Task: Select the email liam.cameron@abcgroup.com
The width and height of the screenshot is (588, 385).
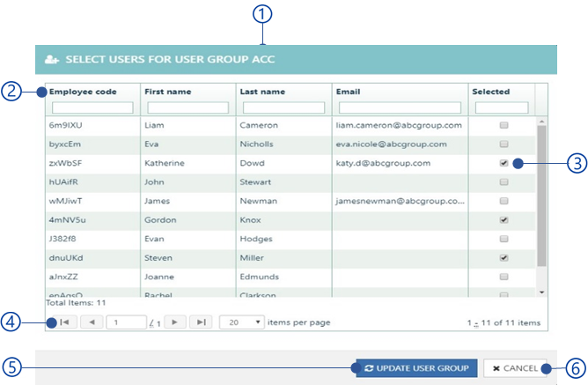Action: [x=399, y=125]
